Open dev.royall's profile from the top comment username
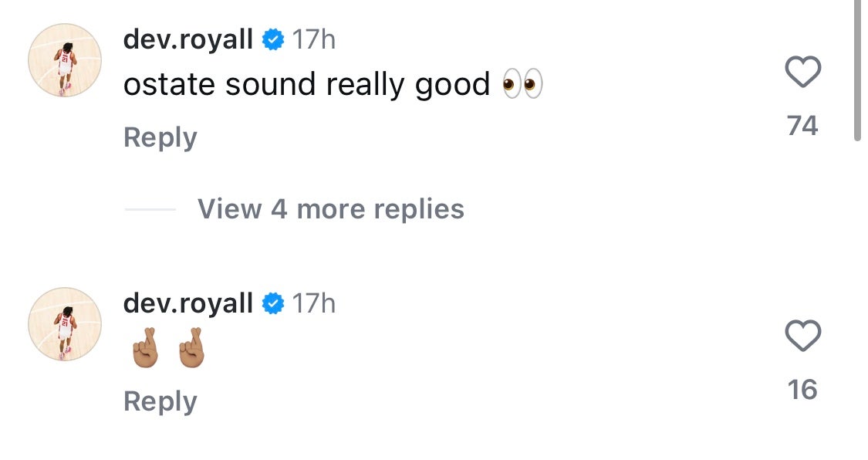 pyautogui.click(x=188, y=39)
